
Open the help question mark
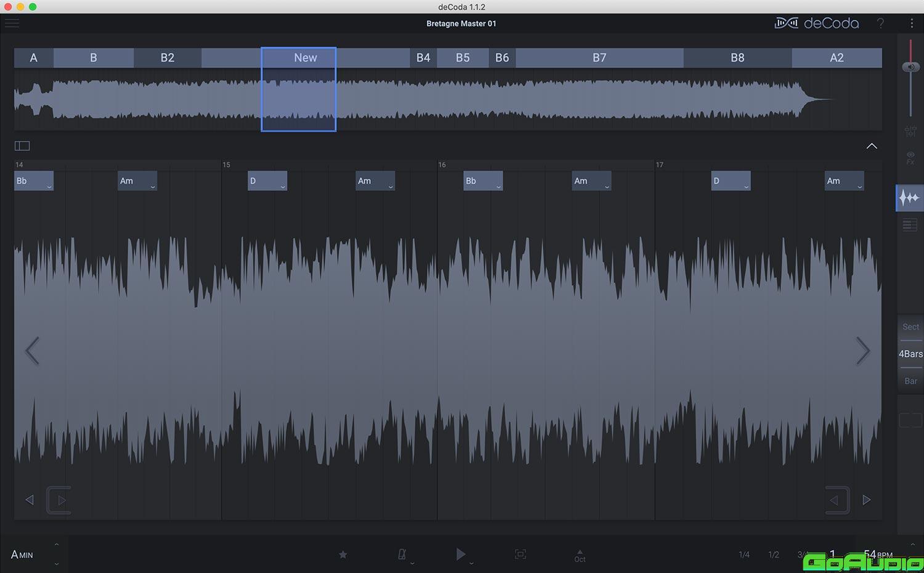tap(880, 23)
